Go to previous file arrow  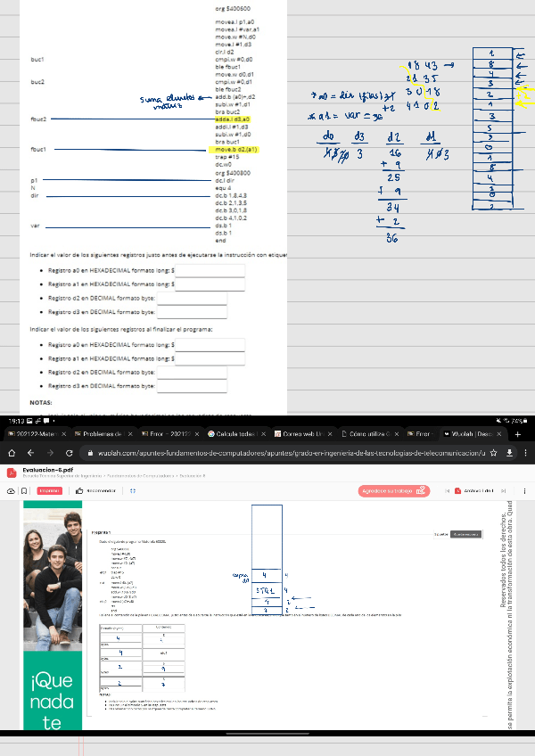(448, 491)
